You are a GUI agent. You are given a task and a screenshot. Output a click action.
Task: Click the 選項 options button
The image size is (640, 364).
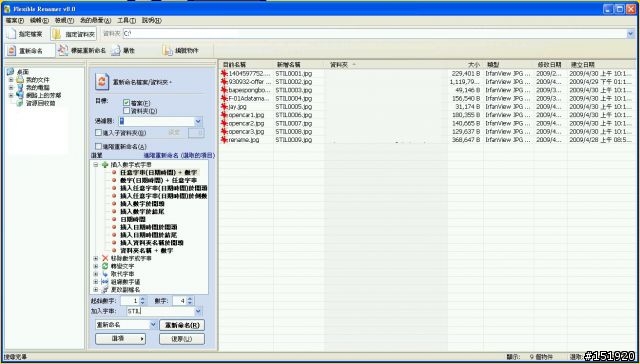[x=120, y=339]
